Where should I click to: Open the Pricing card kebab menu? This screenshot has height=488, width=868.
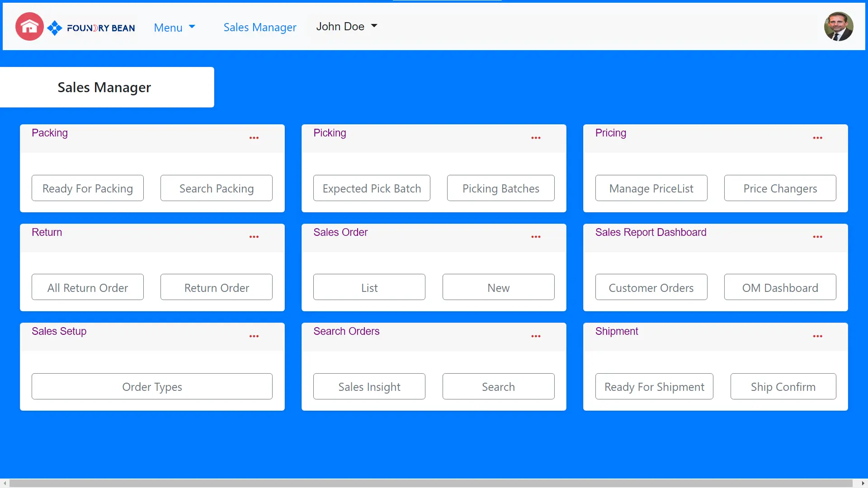pos(818,138)
